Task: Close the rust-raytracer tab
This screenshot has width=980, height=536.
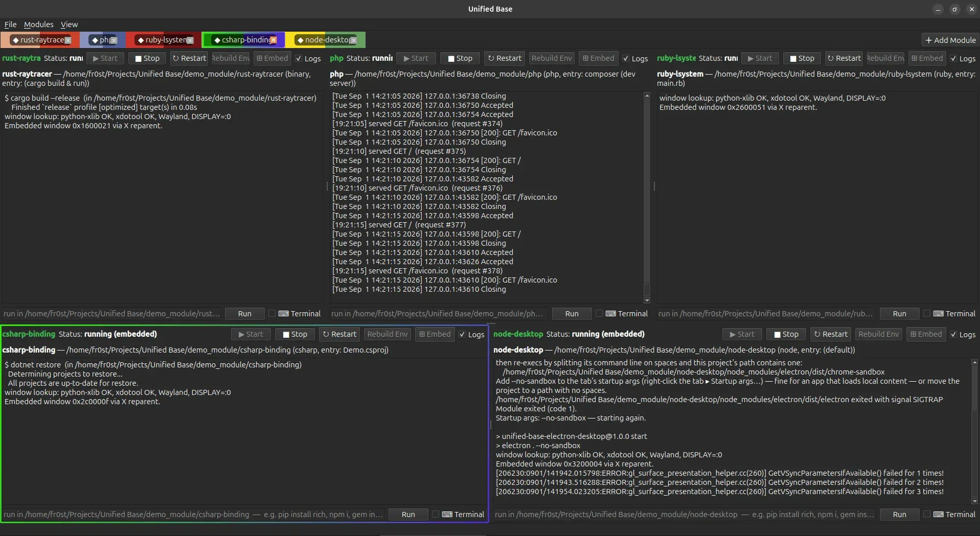Action: tap(68, 40)
